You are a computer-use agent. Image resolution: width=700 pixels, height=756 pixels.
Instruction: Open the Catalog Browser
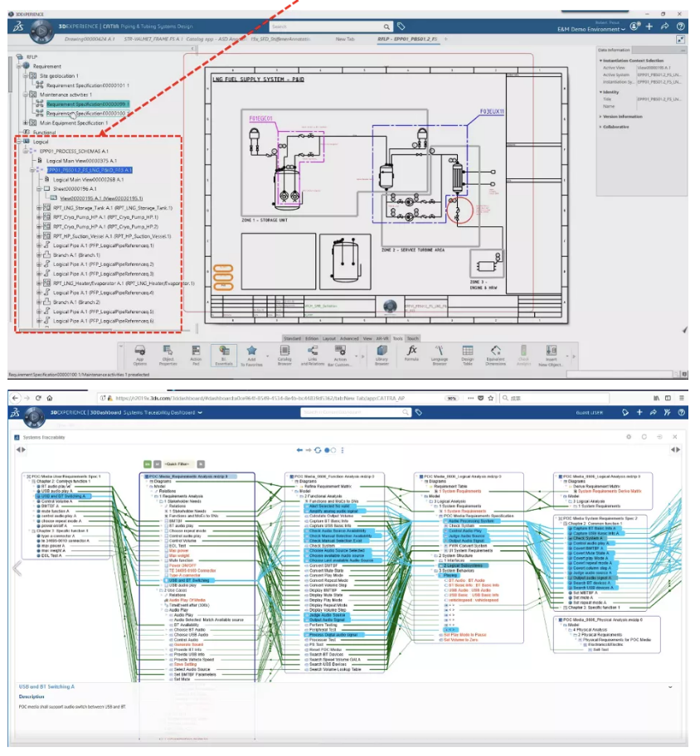tap(284, 356)
